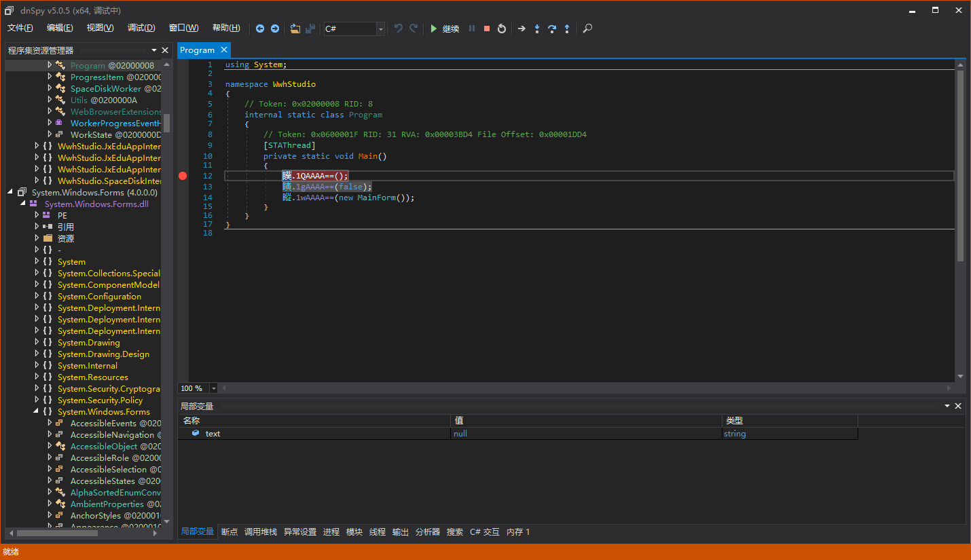This screenshot has width=971, height=560.
Task: Restart the debug session icon
Action: tap(501, 29)
